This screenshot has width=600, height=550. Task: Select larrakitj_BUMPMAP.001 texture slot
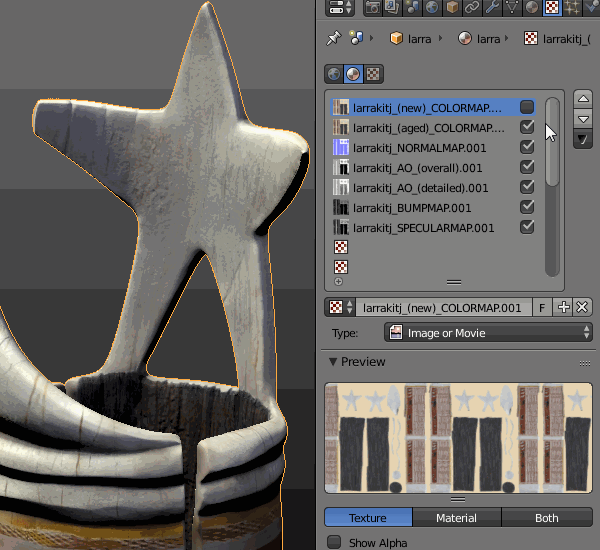(x=432, y=208)
